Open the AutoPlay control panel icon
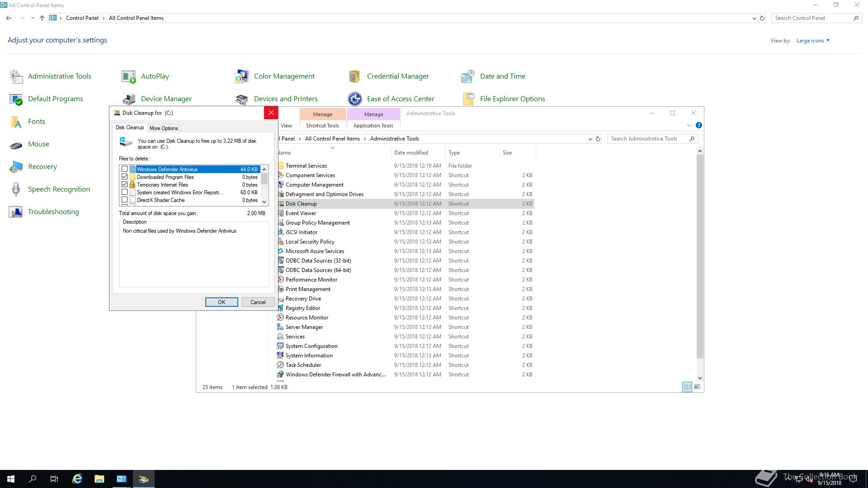Image resolution: width=868 pixels, height=488 pixels. (x=129, y=76)
